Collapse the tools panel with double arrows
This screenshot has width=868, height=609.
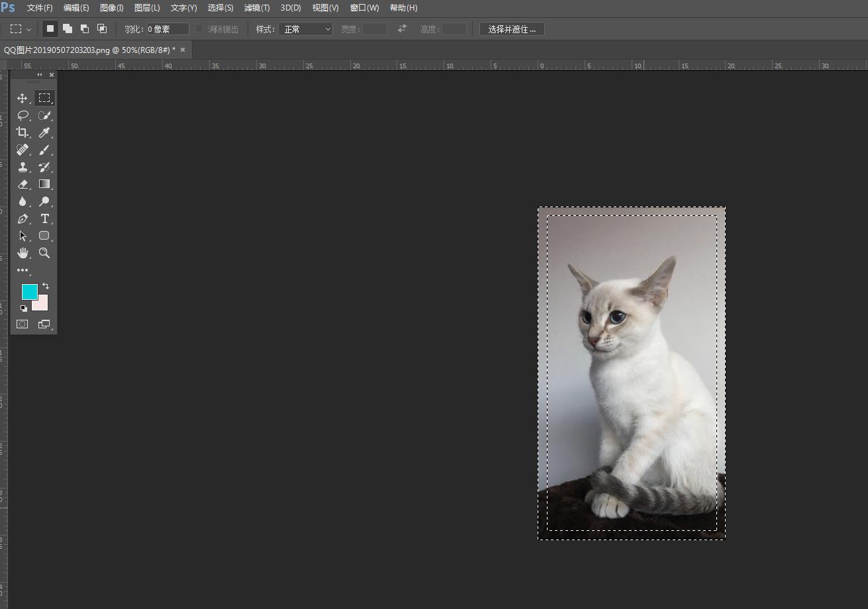[x=40, y=75]
